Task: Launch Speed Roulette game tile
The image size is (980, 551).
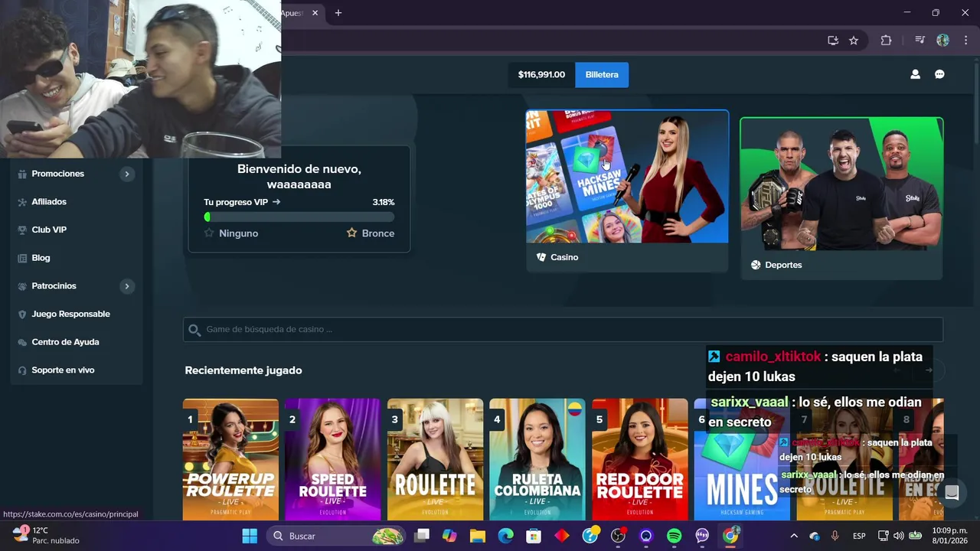Action: click(333, 459)
